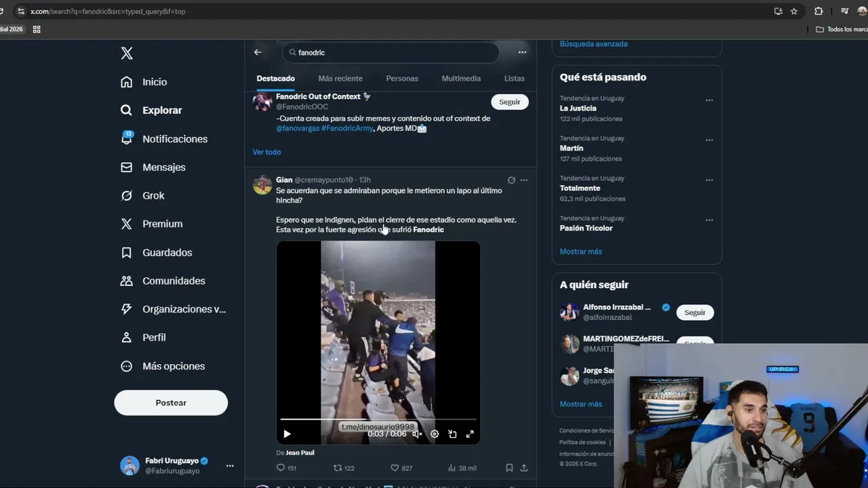The height and width of the screenshot is (488, 868).
Task: Toggle picture-in-picture for video
Action: tap(452, 434)
